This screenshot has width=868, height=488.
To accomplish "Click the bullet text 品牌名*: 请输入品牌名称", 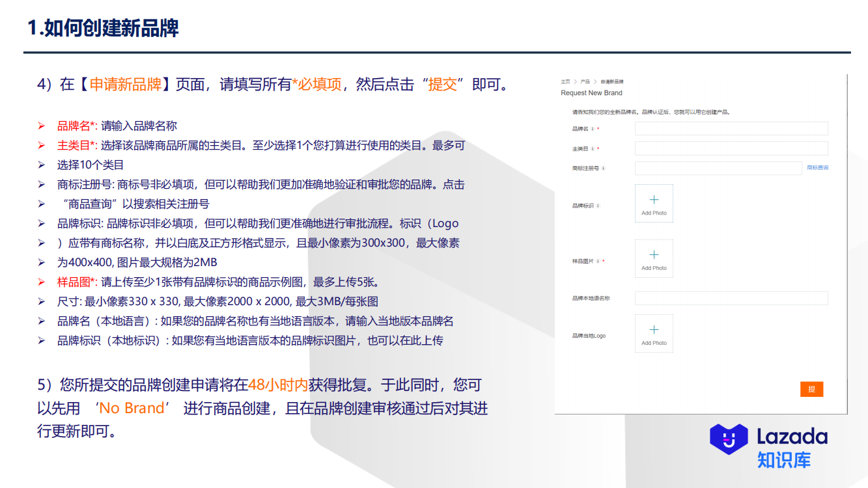I will 117,126.
